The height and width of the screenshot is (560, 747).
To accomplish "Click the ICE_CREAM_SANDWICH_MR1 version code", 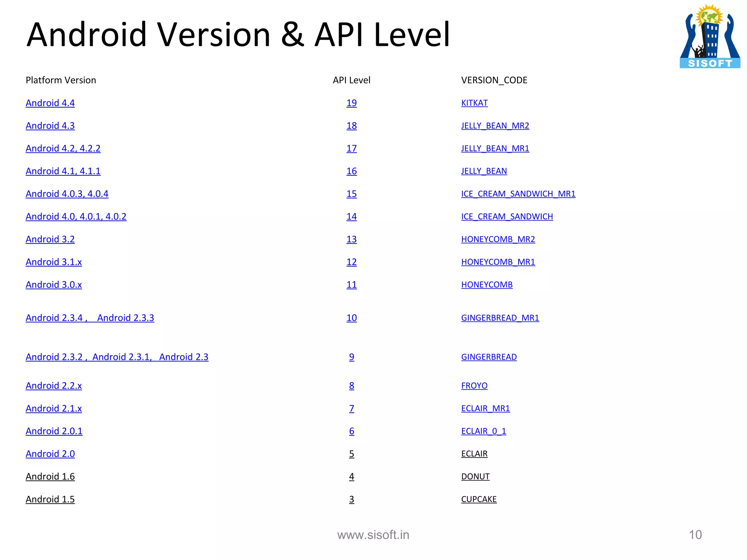I will [x=518, y=194].
